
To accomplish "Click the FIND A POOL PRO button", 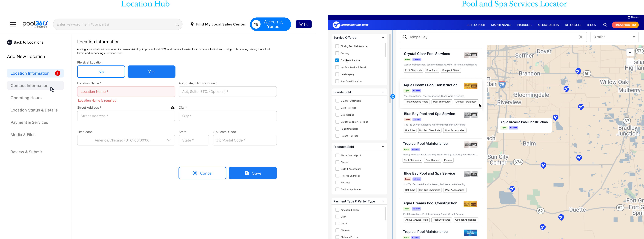I will click(x=625, y=25).
